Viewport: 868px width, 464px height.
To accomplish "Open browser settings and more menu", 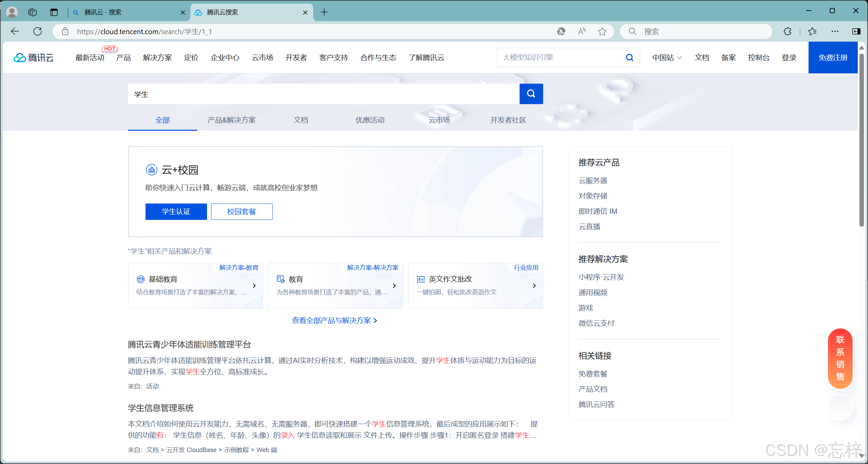I will click(x=835, y=31).
